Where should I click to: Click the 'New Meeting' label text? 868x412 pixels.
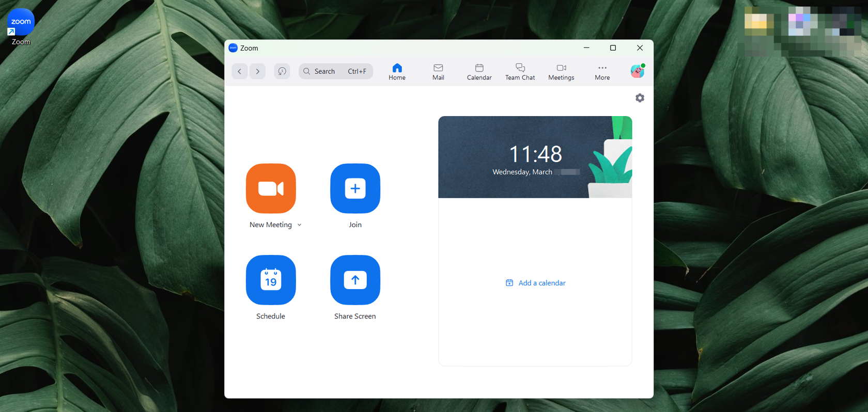pos(271,225)
